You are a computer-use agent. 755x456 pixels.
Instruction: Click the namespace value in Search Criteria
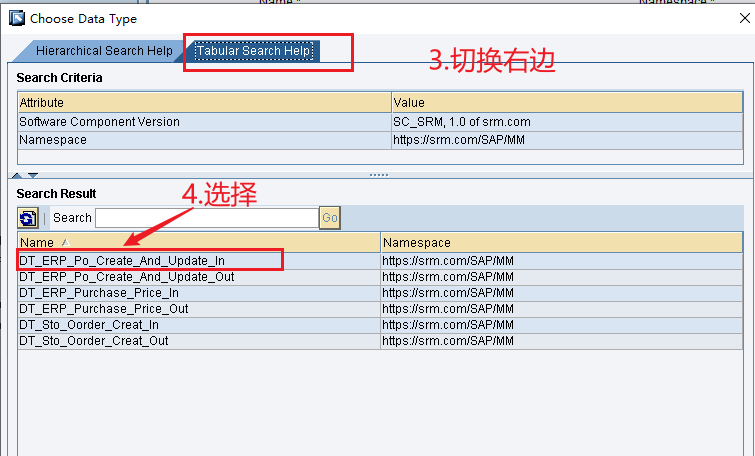click(567, 140)
